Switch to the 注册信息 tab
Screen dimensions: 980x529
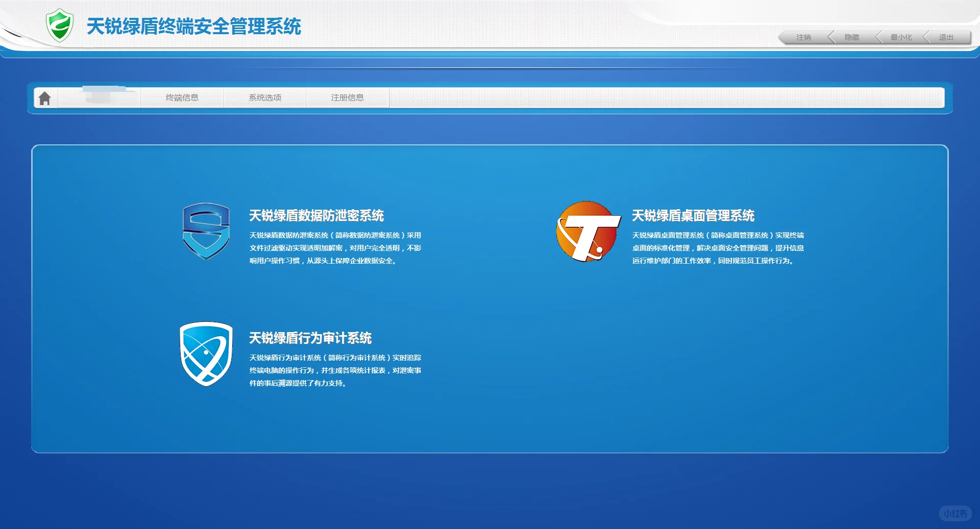click(x=348, y=97)
